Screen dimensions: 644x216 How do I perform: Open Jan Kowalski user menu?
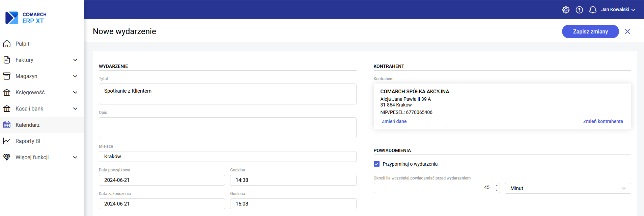(x=618, y=10)
